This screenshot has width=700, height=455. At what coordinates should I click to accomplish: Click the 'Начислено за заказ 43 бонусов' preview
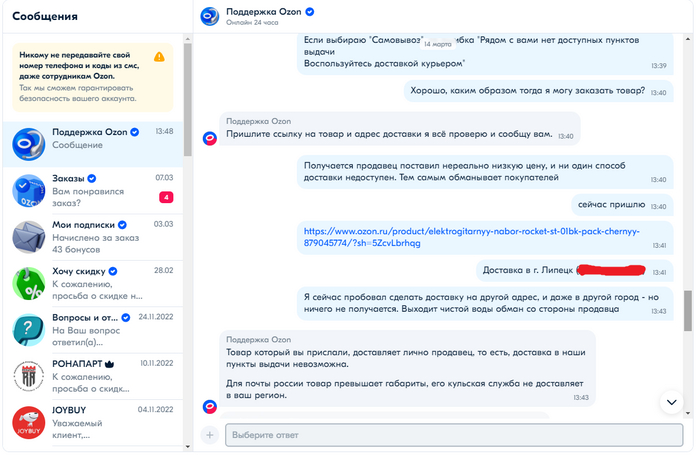(x=96, y=243)
